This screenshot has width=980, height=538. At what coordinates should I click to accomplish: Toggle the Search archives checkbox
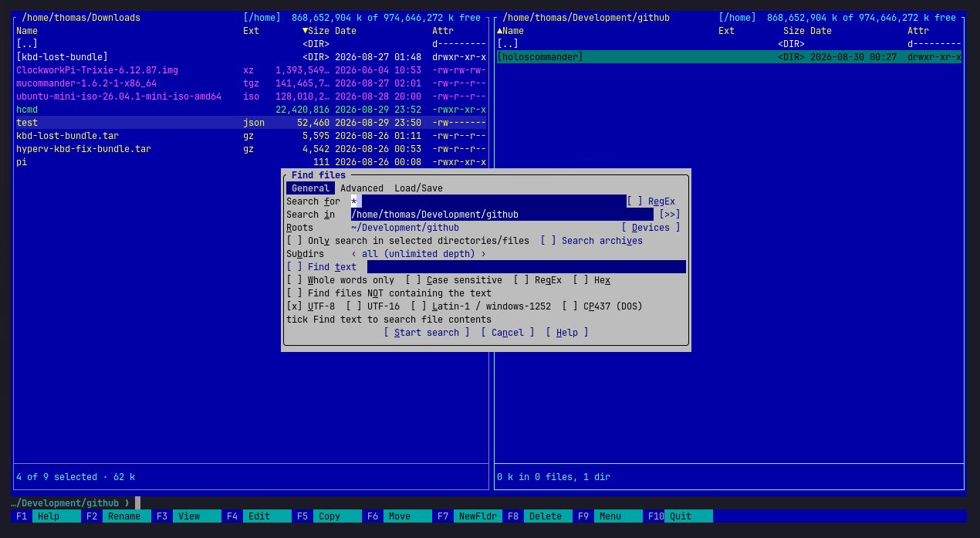coord(591,241)
